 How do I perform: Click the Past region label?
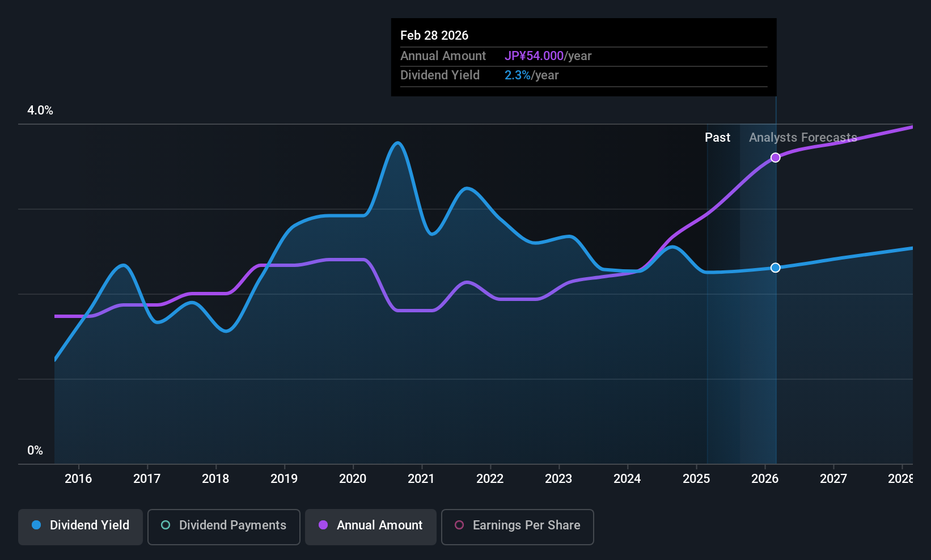(x=717, y=137)
